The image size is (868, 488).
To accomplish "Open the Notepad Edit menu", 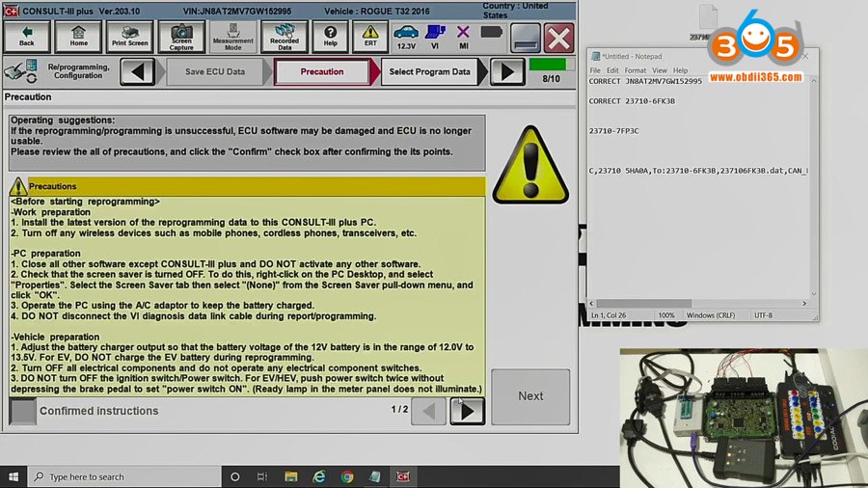I will pos(612,70).
